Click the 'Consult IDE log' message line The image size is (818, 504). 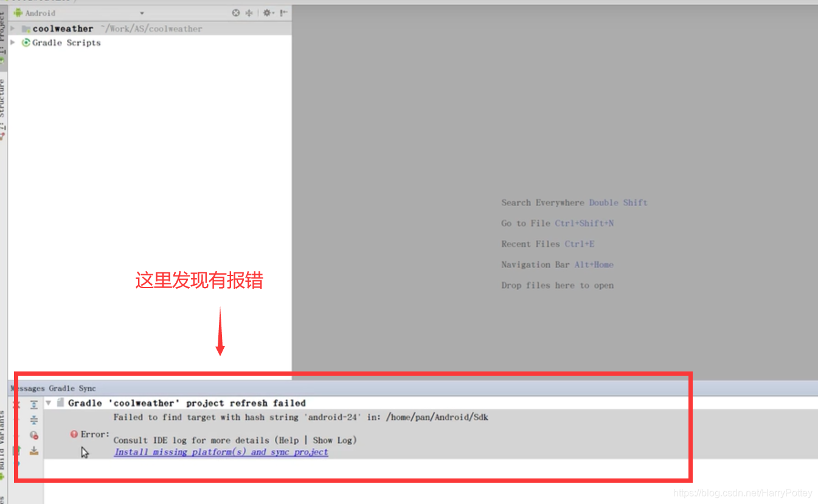(x=235, y=440)
